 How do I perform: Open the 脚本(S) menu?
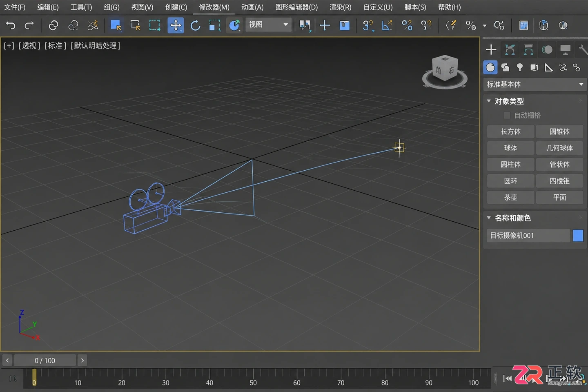(415, 7)
